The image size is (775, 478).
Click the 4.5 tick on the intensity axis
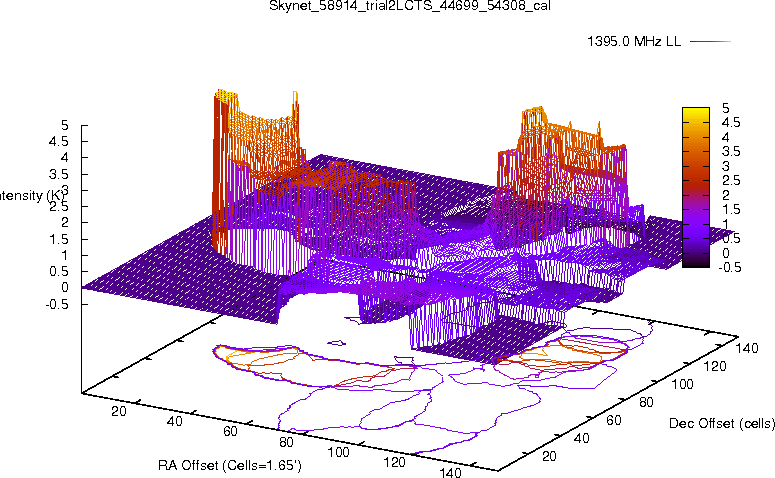[x=59, y=141]
